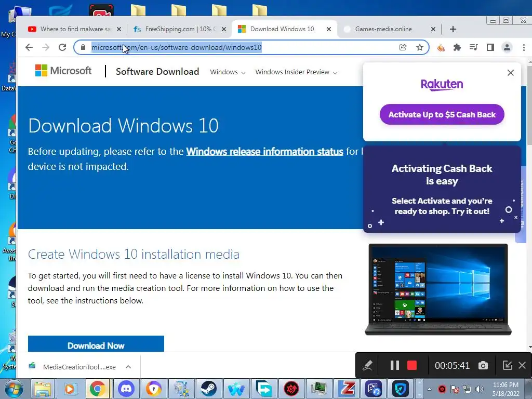Go back to the previous page
The image size is (532, 399).
click(29, 47)
